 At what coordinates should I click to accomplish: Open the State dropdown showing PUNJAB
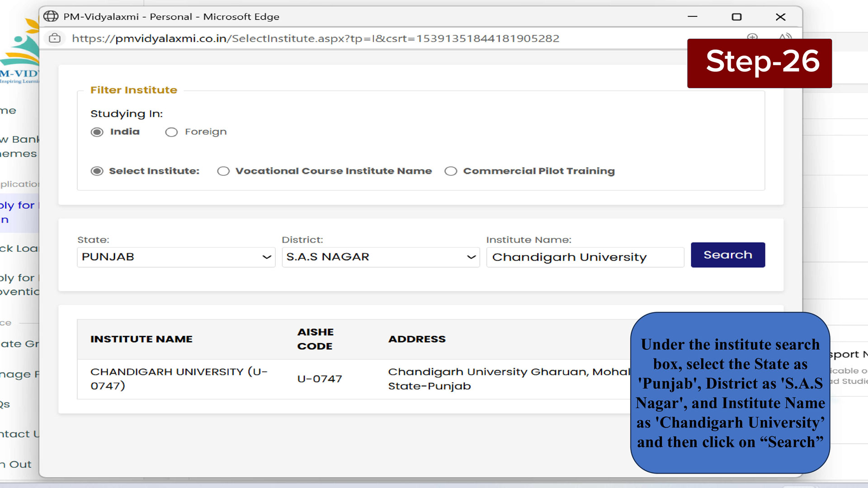[176, 257]
